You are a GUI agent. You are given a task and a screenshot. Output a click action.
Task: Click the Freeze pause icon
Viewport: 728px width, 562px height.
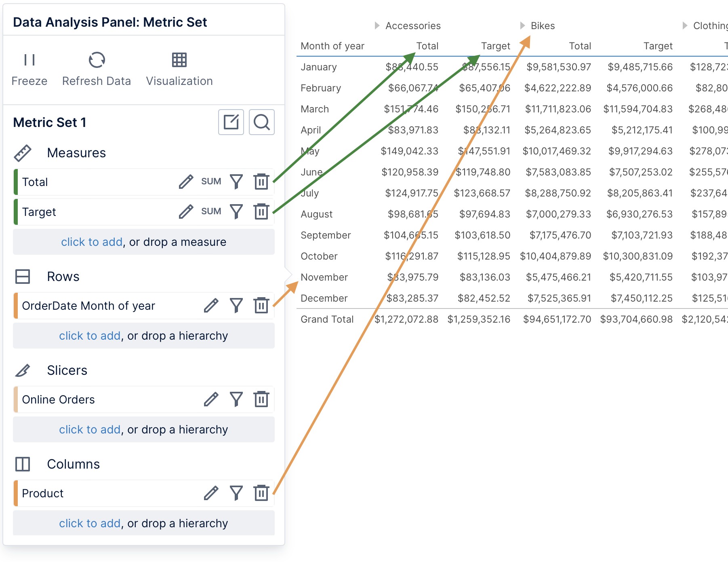[x=29, y=60]
